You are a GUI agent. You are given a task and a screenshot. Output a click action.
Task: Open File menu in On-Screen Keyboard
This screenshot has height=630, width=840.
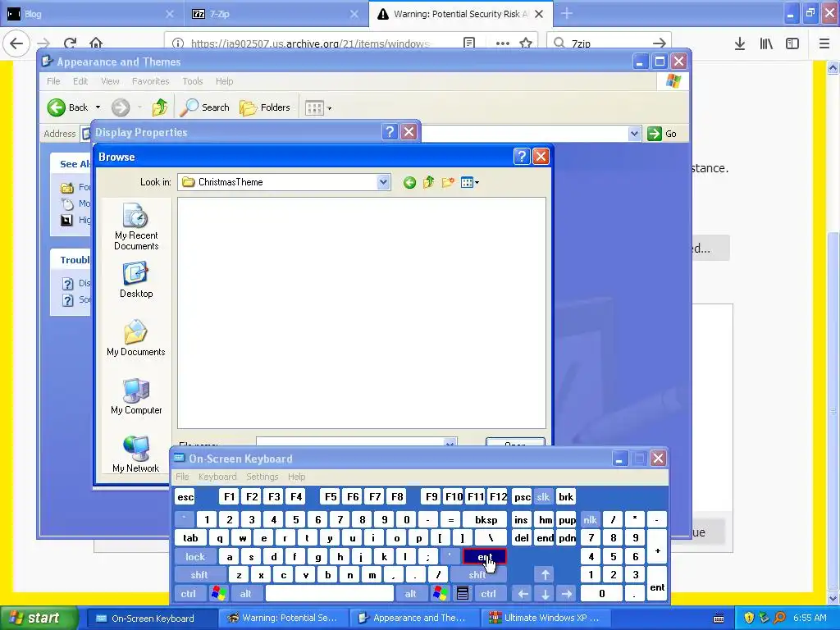pos(182,477)
